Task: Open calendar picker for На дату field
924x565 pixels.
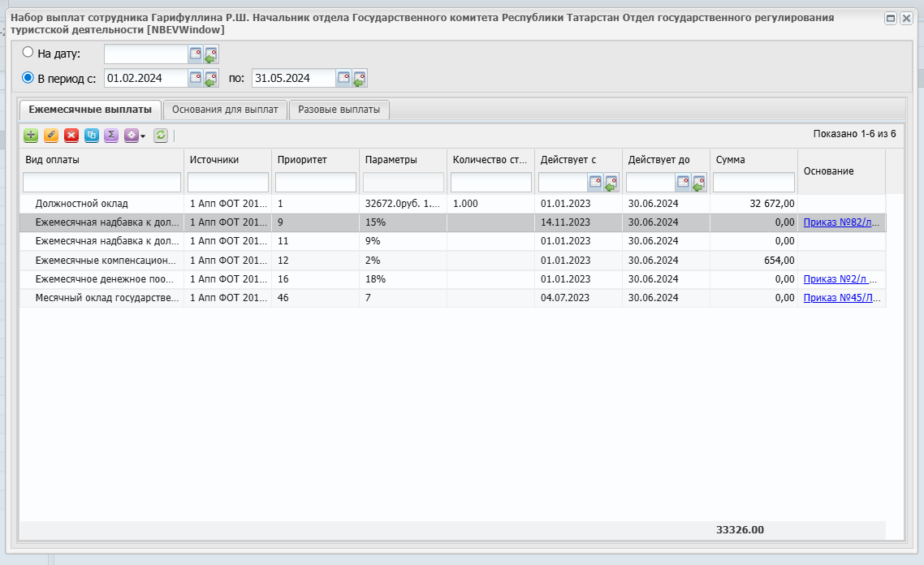Action: tap(196, 54)
